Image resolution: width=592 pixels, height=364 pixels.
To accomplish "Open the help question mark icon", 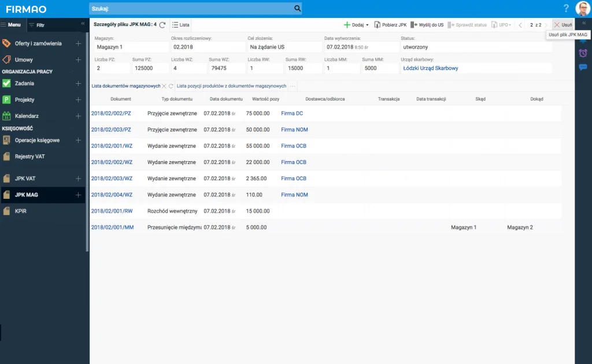I will (566, 9).
